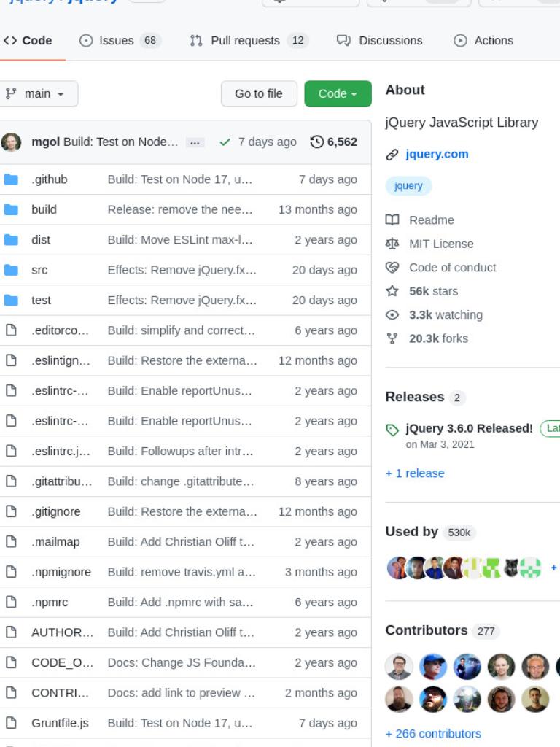
Task: Open the build folder
Action: pyautogui.click(x=44, y=209)
